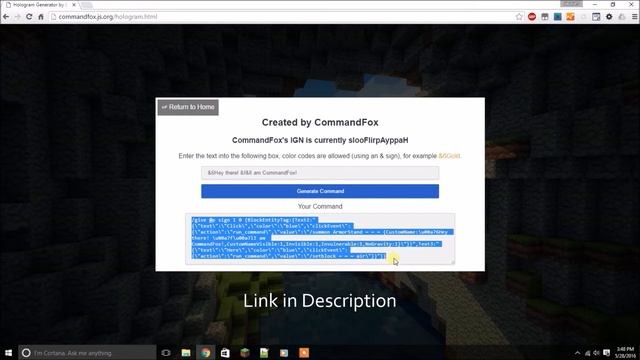This screenshot has width=640, height=360.
Task: Reload the hologram generator page
Action: 29,17
